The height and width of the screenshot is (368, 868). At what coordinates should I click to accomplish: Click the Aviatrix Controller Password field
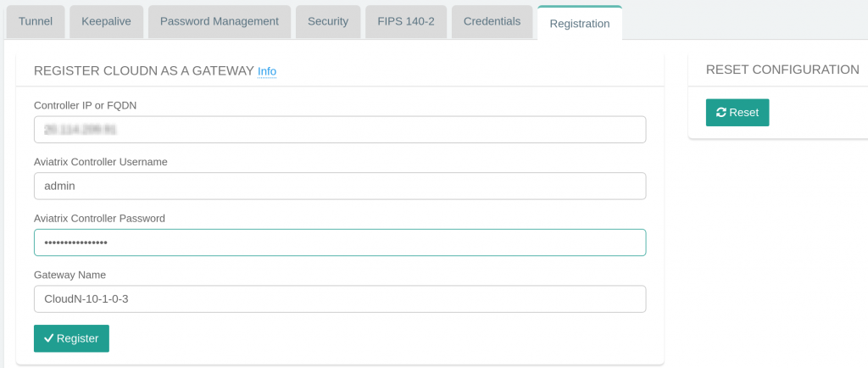(340, 243)
